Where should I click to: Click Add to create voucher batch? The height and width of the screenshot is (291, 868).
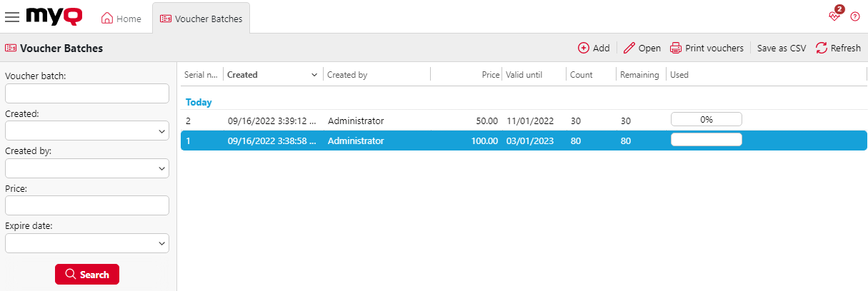pyautogui.click(x=593, y=48)
